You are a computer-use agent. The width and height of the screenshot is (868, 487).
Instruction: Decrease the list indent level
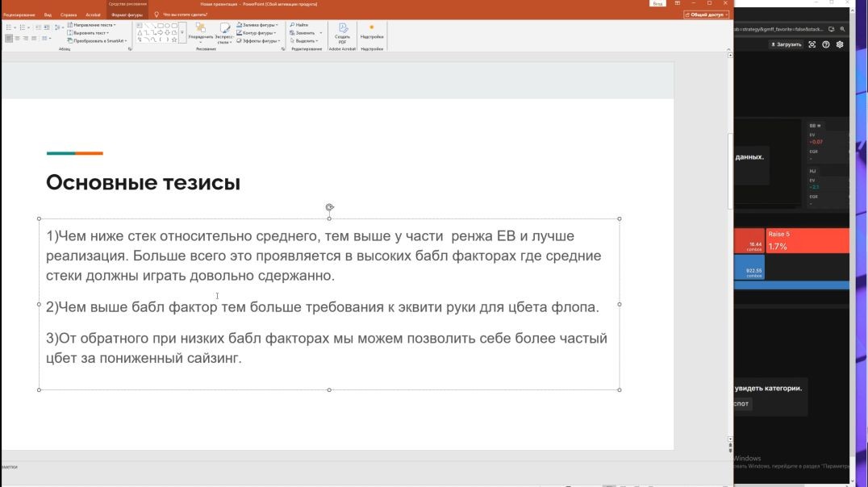tap(38, 27)
